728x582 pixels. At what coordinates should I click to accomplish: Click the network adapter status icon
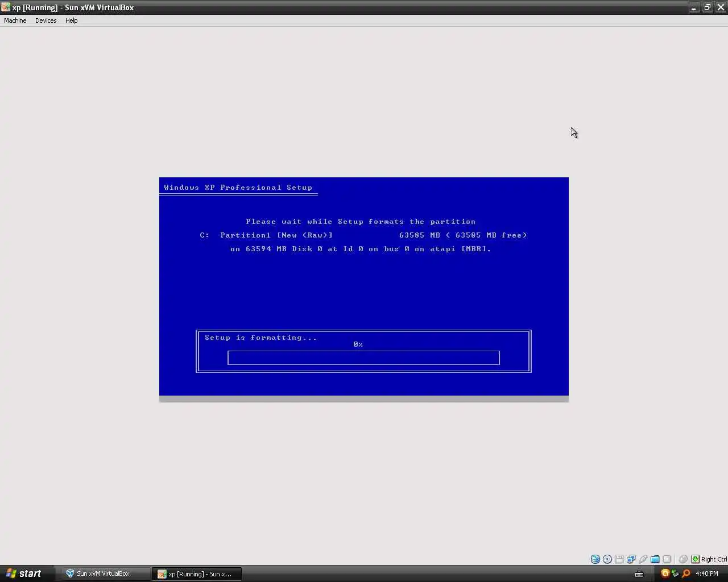click(631, 559)
